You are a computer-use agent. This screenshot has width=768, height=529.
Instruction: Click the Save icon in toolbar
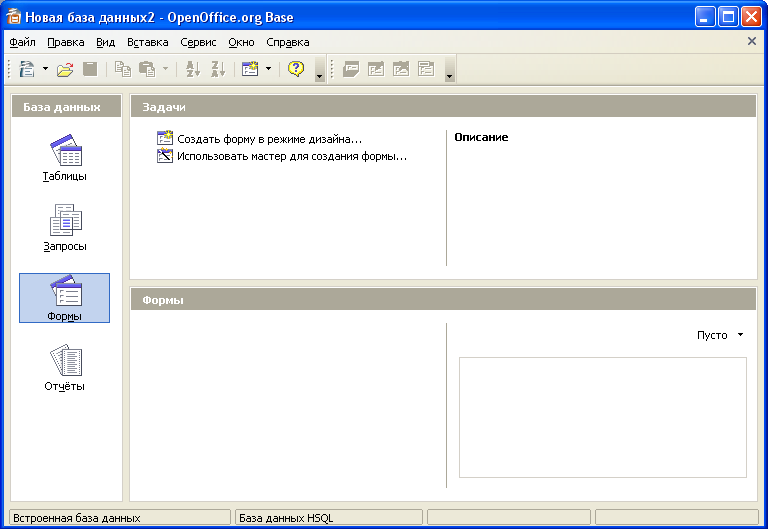pos(90,69)
